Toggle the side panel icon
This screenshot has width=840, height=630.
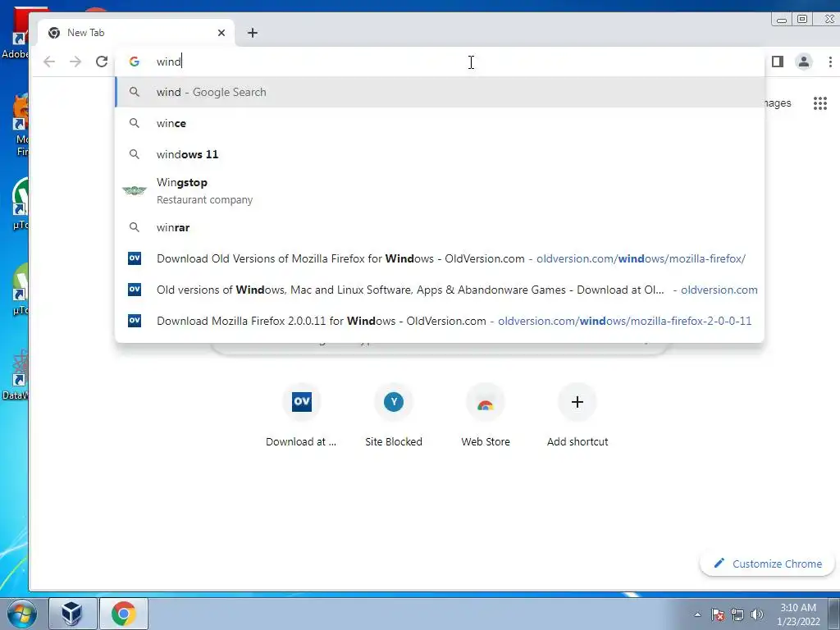[x=778, y=62]
